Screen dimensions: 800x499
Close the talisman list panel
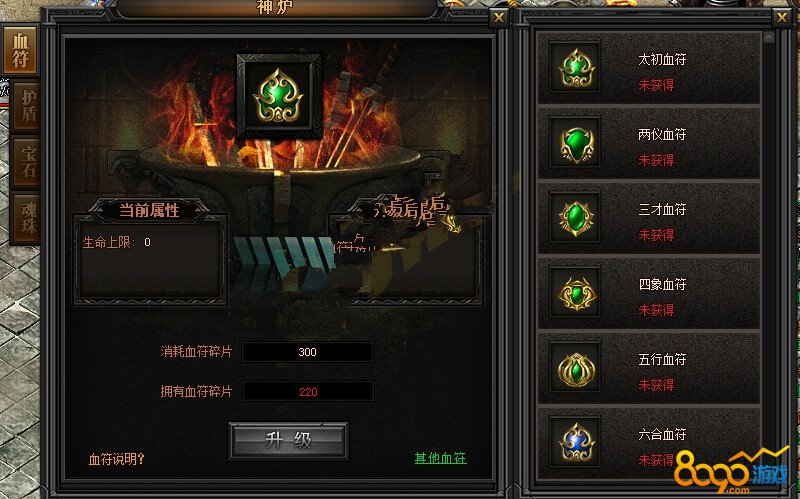pos(782,18)
